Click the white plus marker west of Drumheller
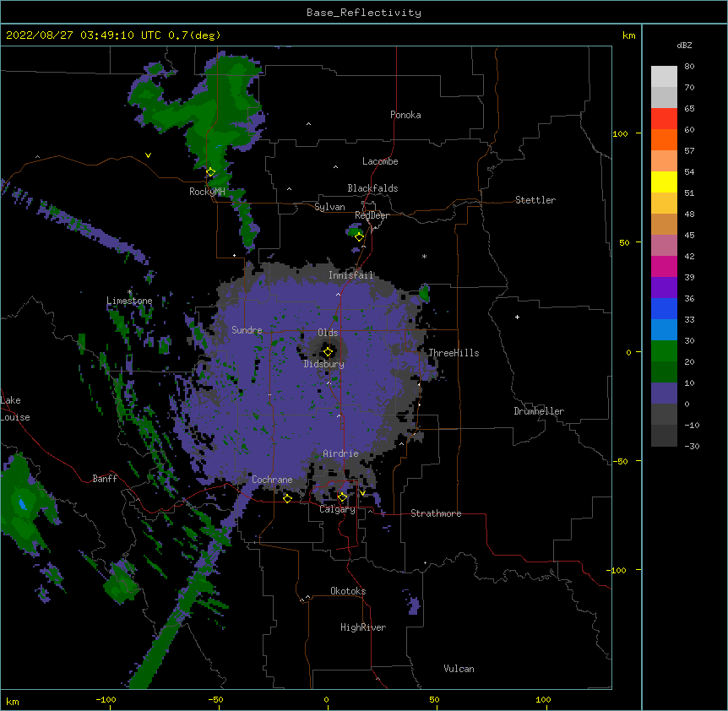728x711 pixels. [517, 317]
